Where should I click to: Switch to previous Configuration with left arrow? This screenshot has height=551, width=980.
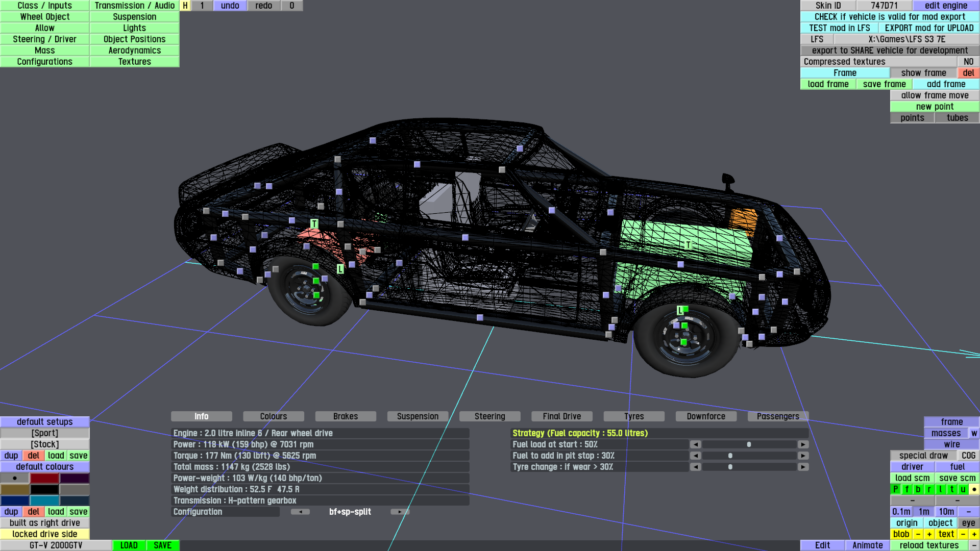[300, 512]
